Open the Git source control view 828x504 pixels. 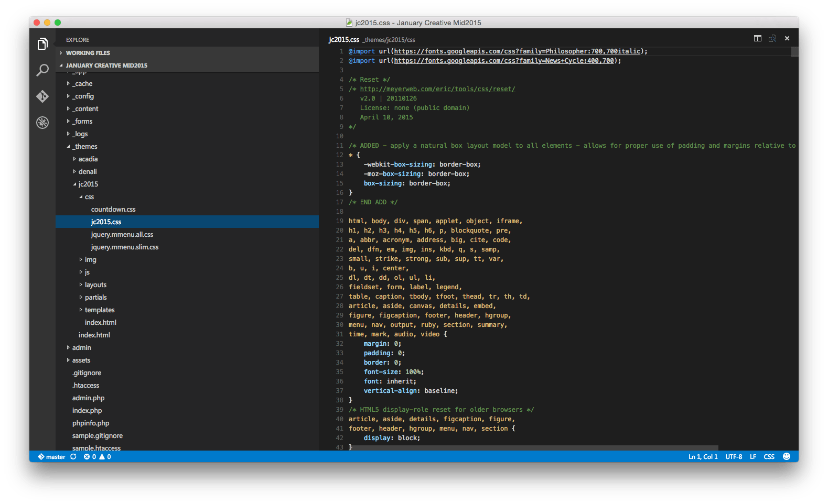pos(42,96)
